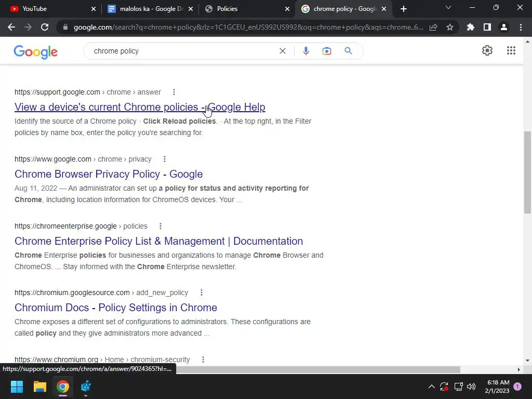Open the Google apps grid
The width and height of the screenshot is (532, 399).
coord(511,50)
